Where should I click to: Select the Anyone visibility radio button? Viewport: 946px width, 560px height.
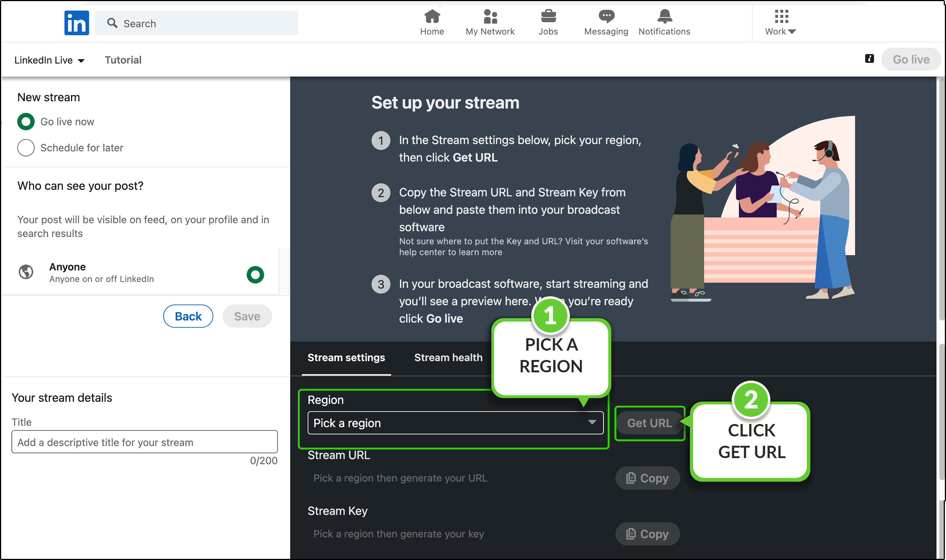click(x=256, y=274)
